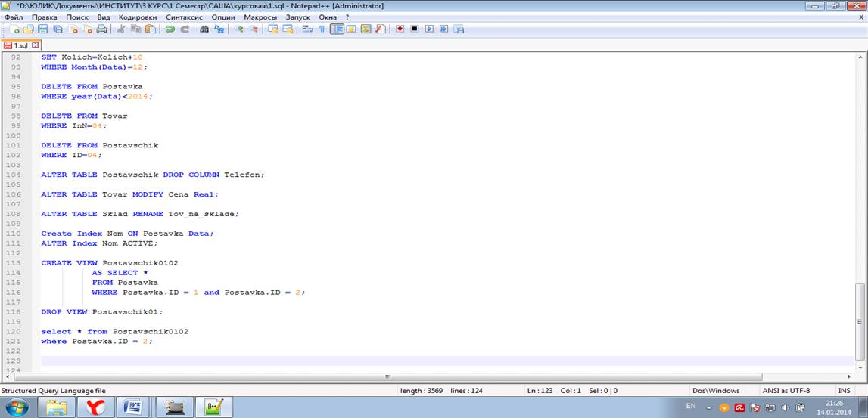The image size is (868, 418).
Task: Switch to Microsoft Word in the taskbar
Action: pyautogui.click(x=134, y=407)
